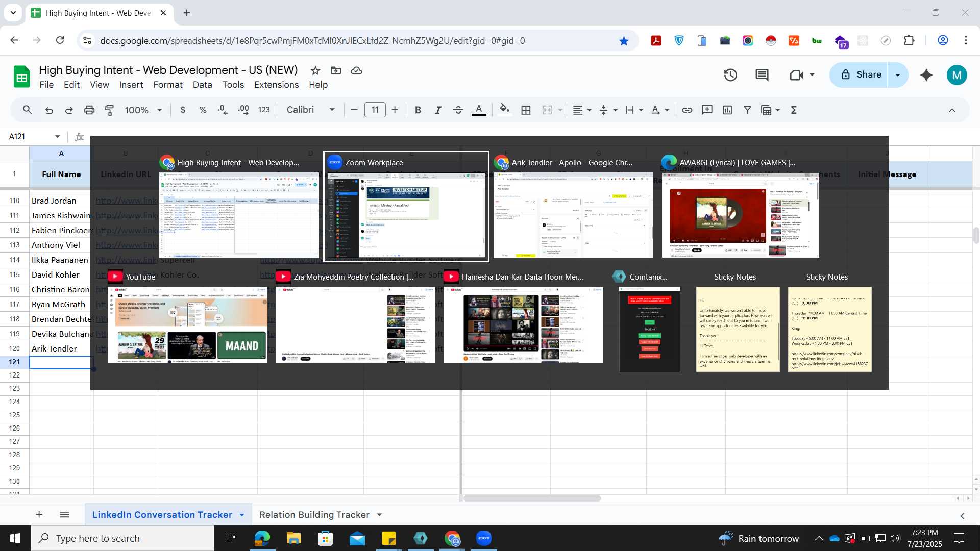980x551 pixels.
Task: Expand the Share options arrow
Action: point(898,75)
